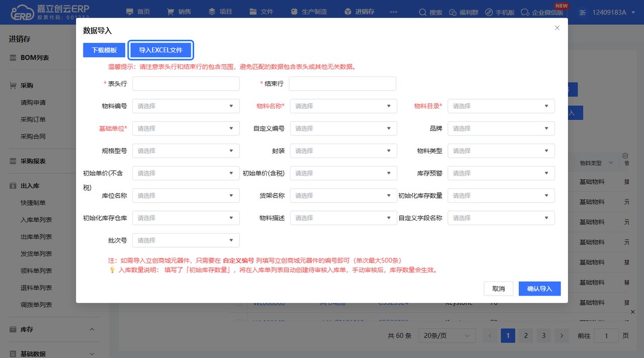Click 确认导入 to confirm import
This screenshot has height=358, width=644.
pos(539,289)
